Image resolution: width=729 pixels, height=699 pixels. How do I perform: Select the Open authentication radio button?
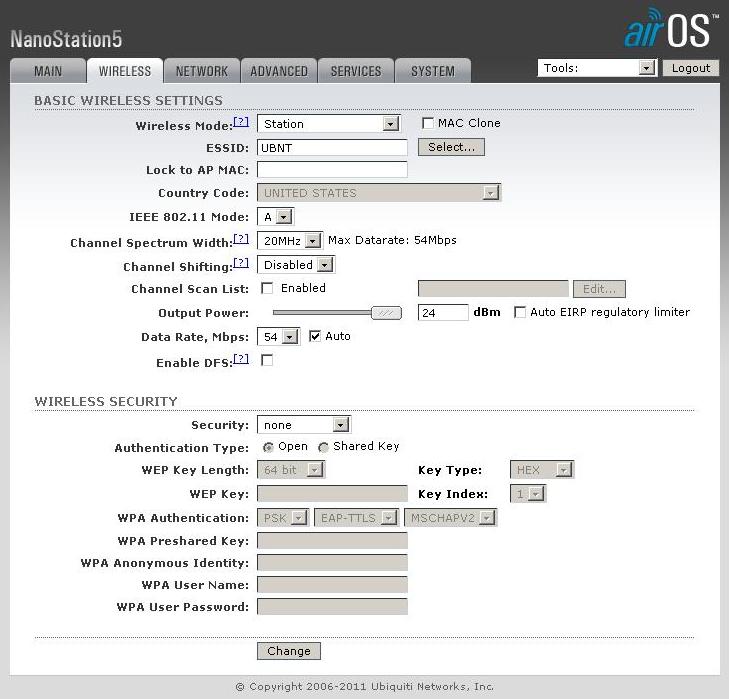click(268, 447)
